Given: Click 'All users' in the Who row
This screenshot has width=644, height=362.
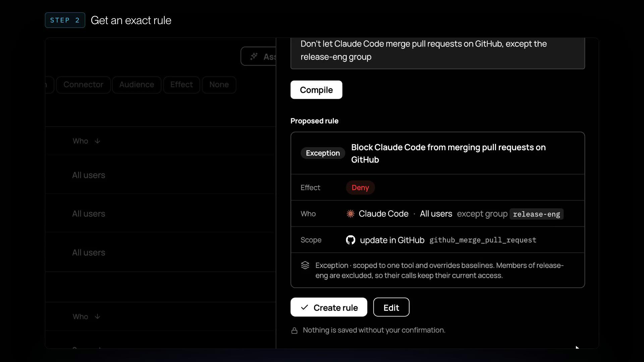Looking at the screenshot, I should click(436, 214).
